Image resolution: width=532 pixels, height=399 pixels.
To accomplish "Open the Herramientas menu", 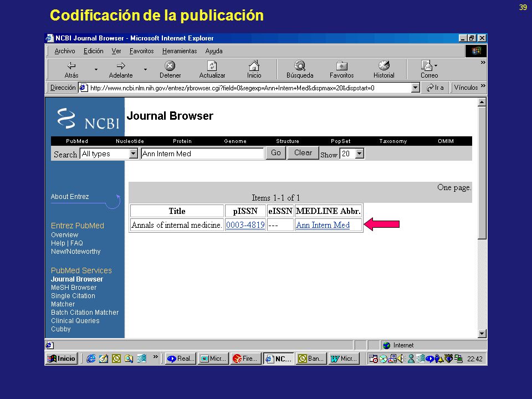I will pos(180,51).
